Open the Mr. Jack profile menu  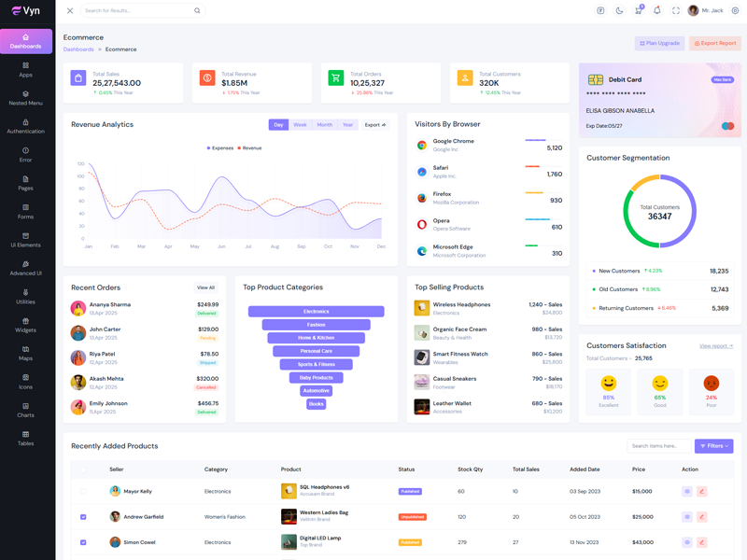706,10
